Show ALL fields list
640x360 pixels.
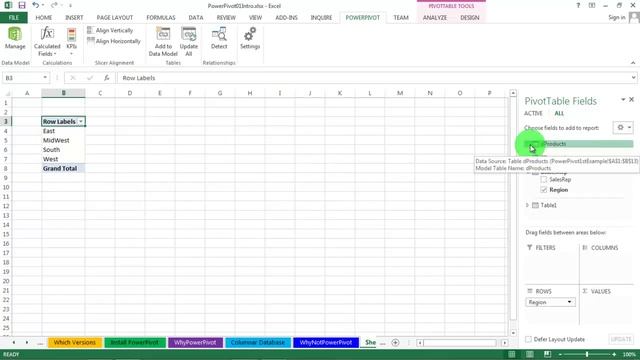tap(559, 113)
